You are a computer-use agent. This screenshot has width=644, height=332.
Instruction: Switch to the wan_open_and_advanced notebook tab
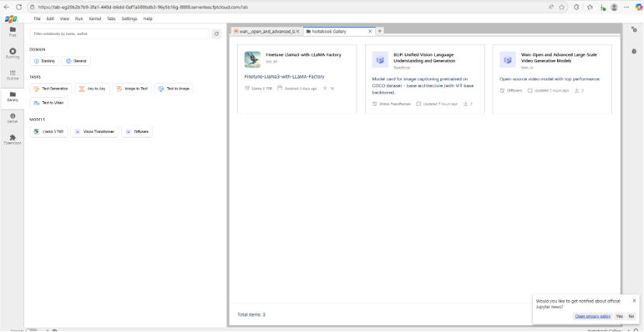264,31
